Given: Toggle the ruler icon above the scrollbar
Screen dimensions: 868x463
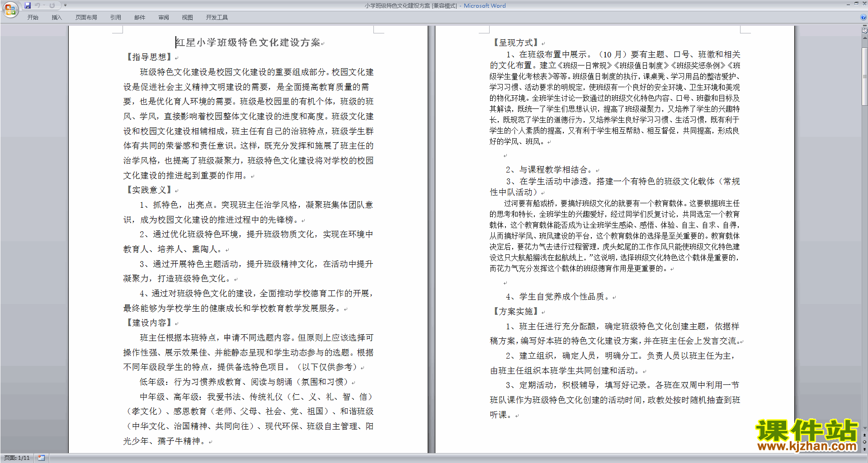Looking at the screenshot, I should [865, 31].
